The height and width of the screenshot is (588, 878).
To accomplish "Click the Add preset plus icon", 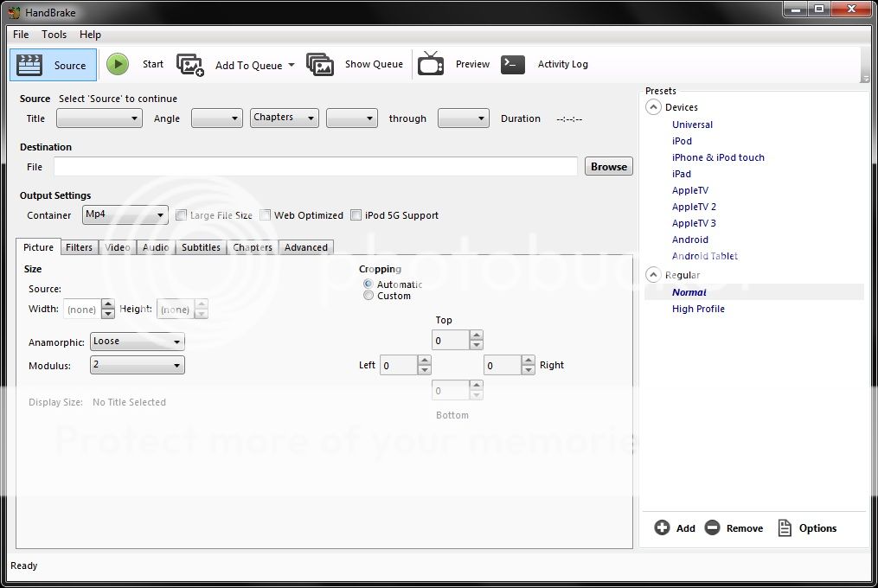I will click(663, 528).
